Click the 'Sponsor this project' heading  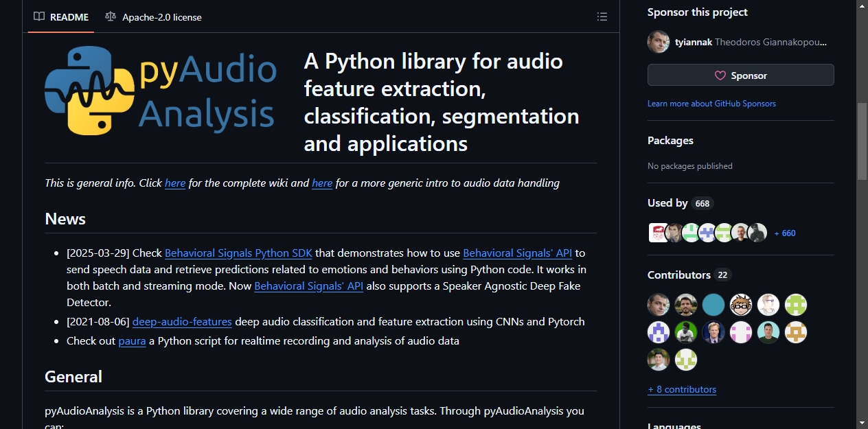(698, 12)
